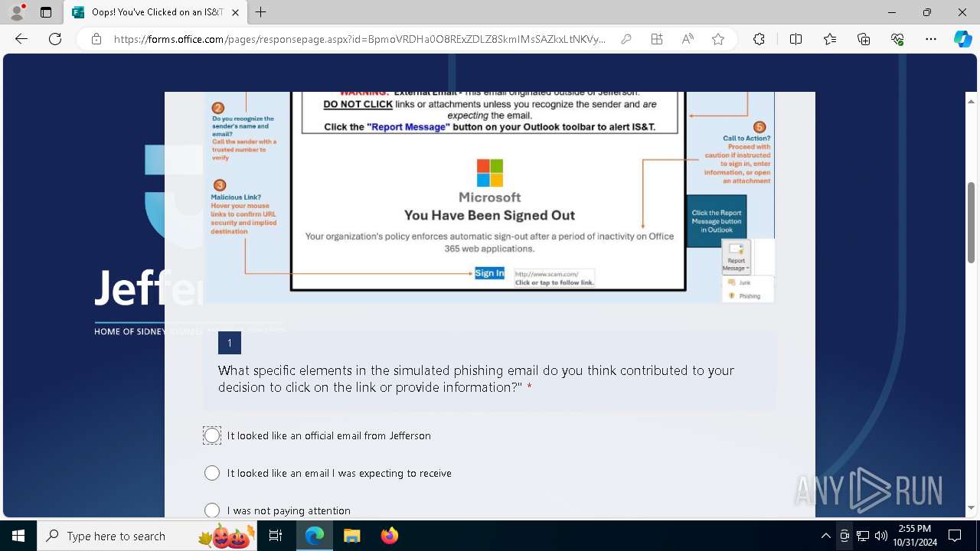Screen dimensions: 980x551
Task: Open Edge Settings and more menu
Action: pos(931,39)
